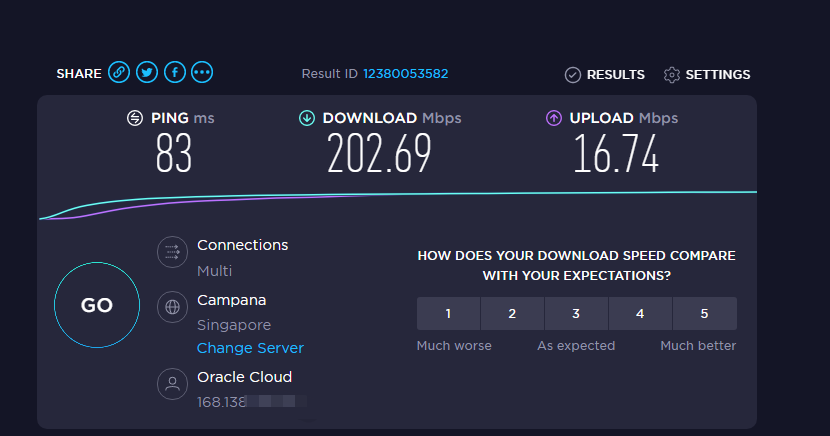830x436 pixels.
Task: Click the Multi connections label
Action: (x=214, y=271)
